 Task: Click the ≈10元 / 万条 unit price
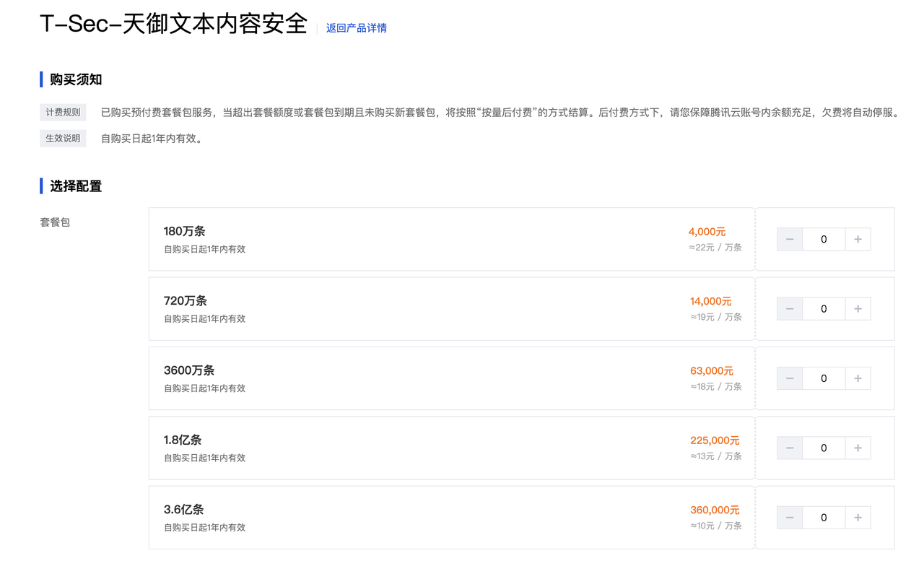click(716, 526)
